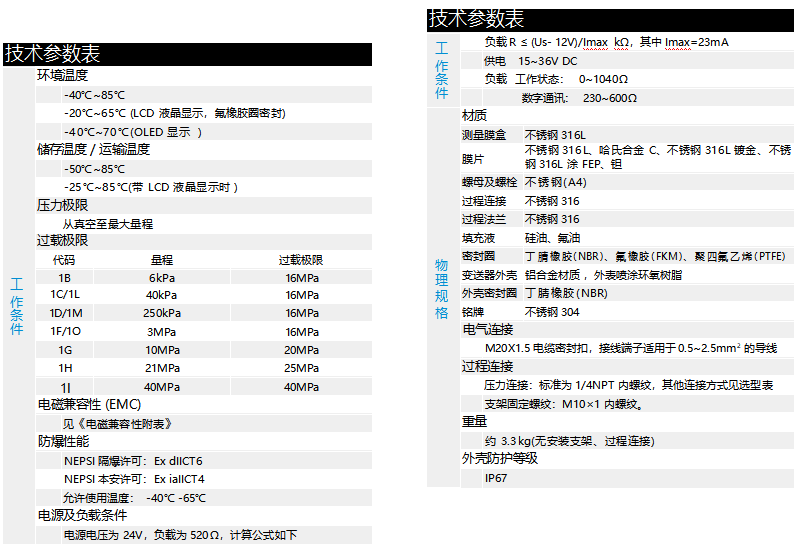Click the 1G code cell
Viewport: 799px width, 555px height.
coord(65,350)
